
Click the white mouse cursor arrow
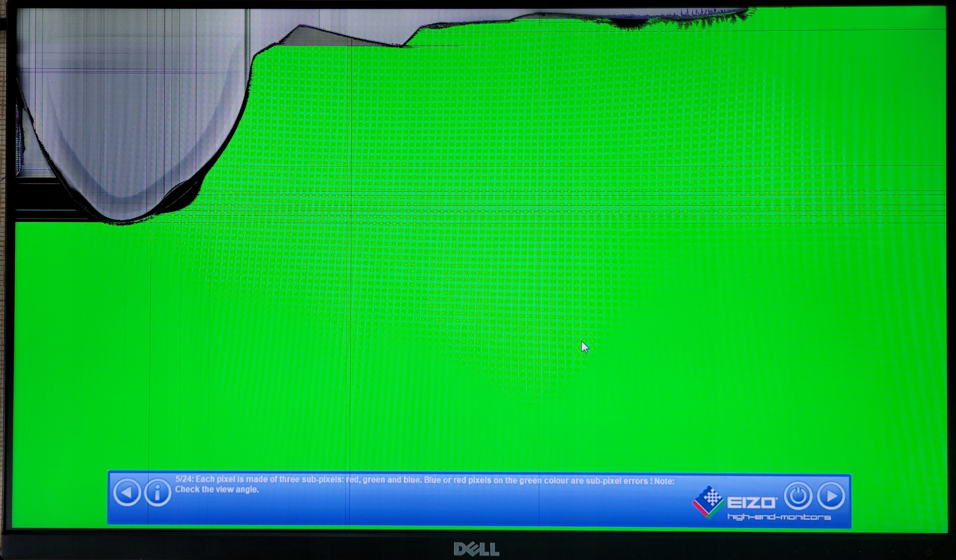click(584, 346)
